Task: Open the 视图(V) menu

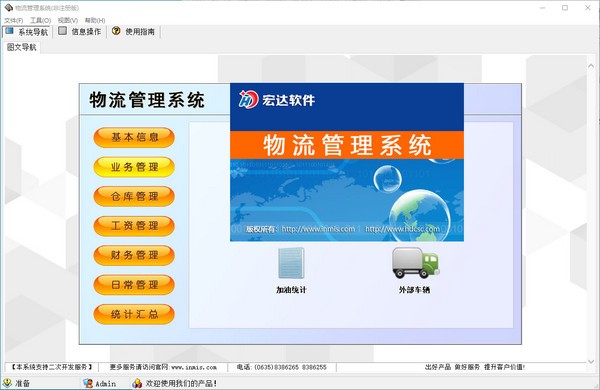Action: click(x=68, y=20)
